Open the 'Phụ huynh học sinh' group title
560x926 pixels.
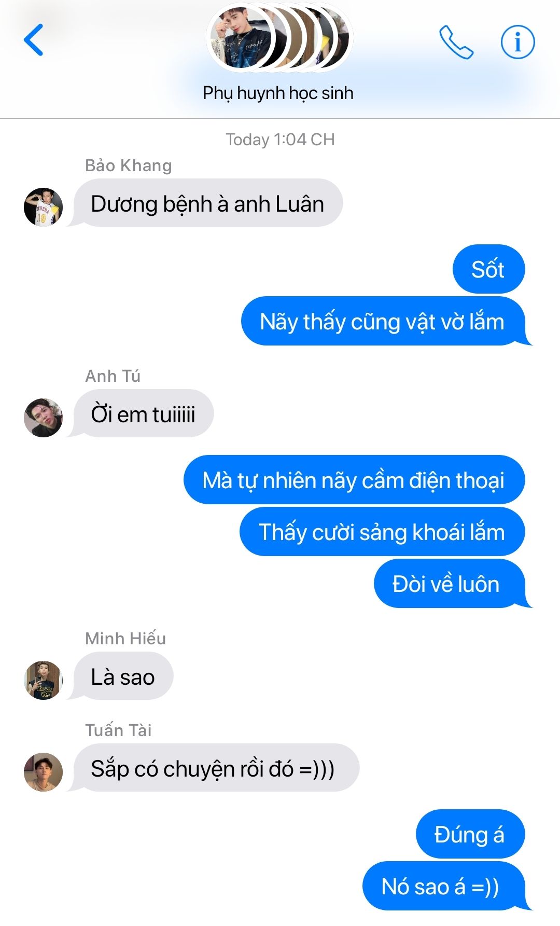pyautogui.click(x=278, y=93)
